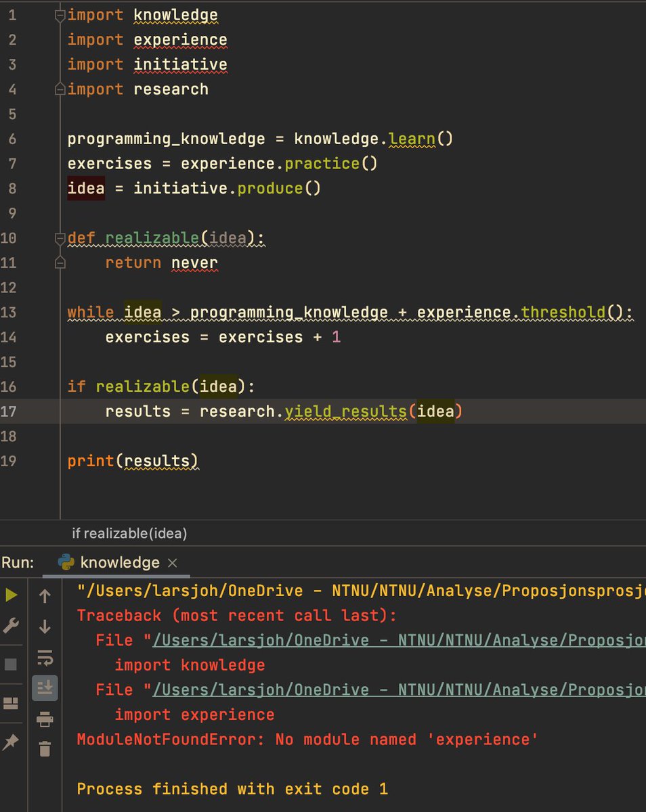Click 'practice' method call on line 7
Image resolution: width=646 pixels, height=812 pixels.
click(x=322, y=164)
